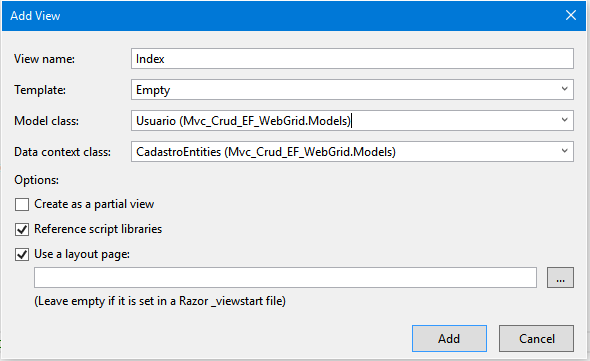
Task: Click the View name label
Action: click(x=44, y=59)
